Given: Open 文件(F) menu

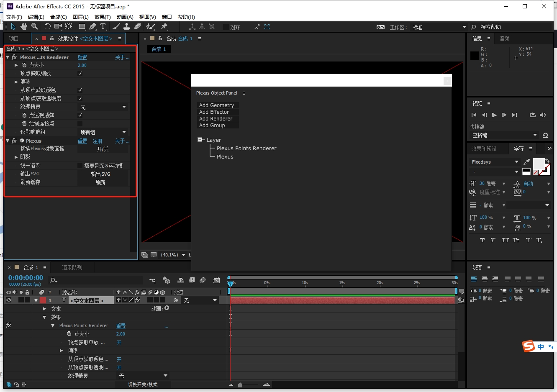Looking at the screenshot, I should pos(14,17).
